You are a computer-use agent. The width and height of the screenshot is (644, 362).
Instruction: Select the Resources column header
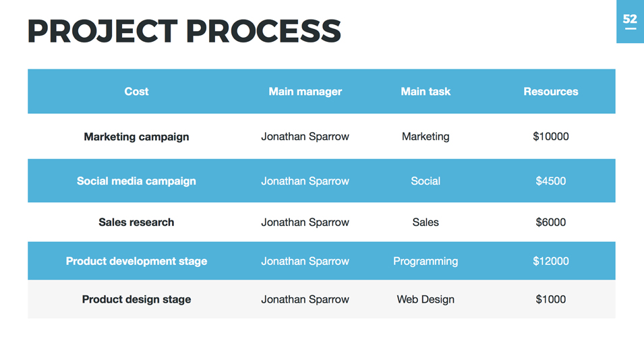tap(550, 92)
